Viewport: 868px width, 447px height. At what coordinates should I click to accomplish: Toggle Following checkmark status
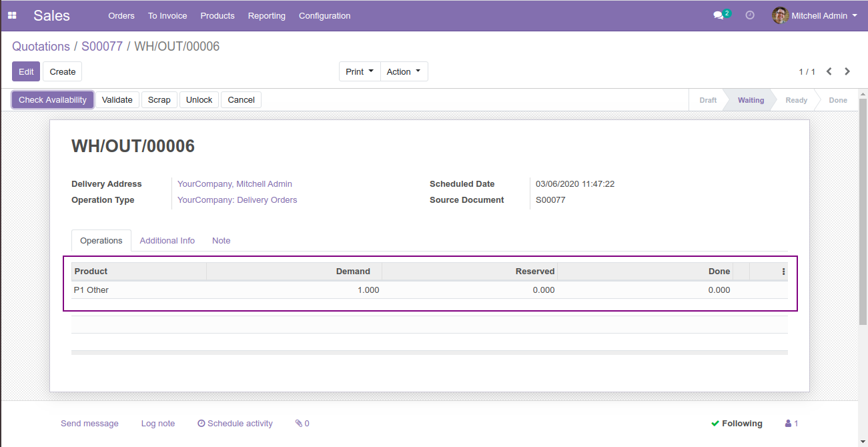tap(737, 424)
